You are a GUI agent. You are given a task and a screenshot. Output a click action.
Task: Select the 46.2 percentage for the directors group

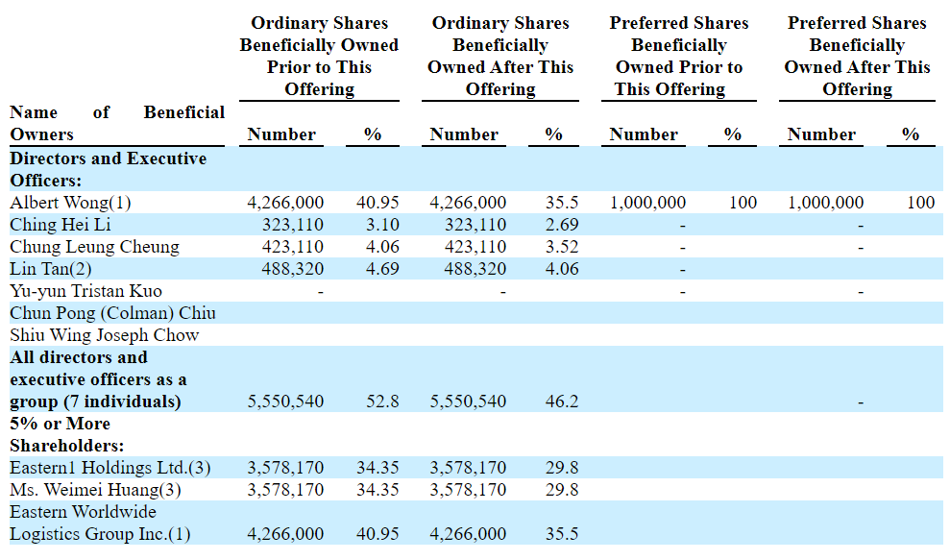(x=562, y=402)
